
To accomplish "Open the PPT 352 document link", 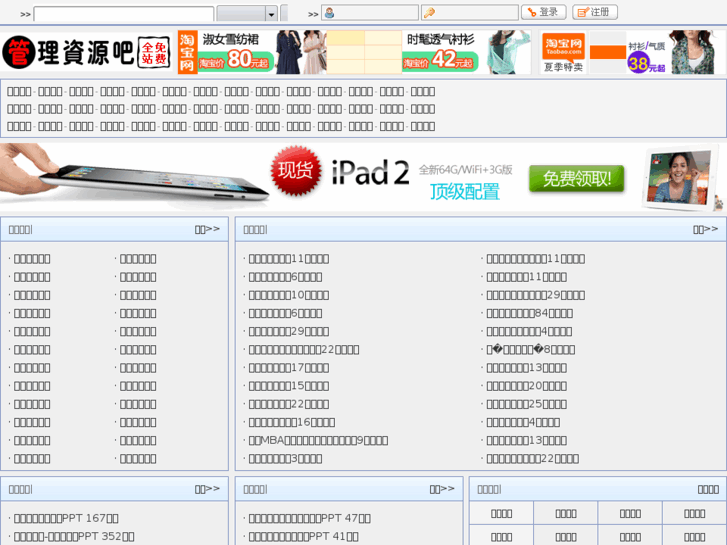I will [74, 537].
